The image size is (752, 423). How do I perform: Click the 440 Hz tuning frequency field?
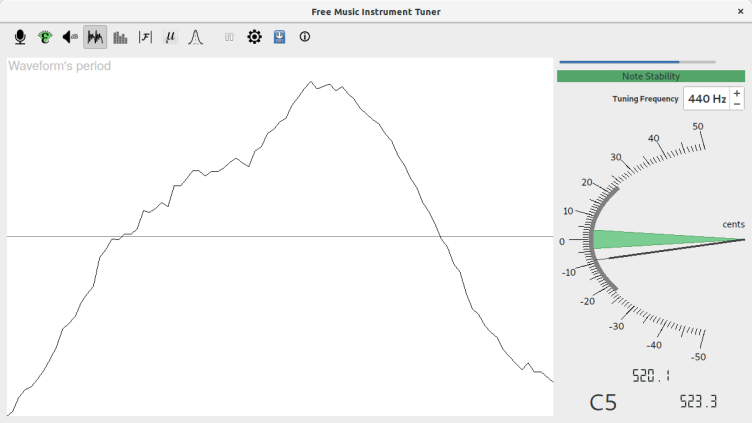[x=706, y=99]
